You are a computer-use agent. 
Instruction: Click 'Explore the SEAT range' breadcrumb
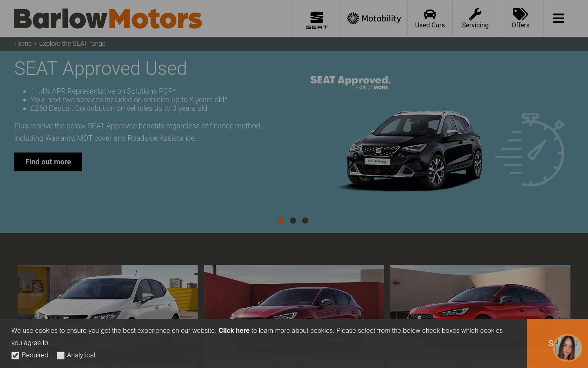(x=72, y=43)
